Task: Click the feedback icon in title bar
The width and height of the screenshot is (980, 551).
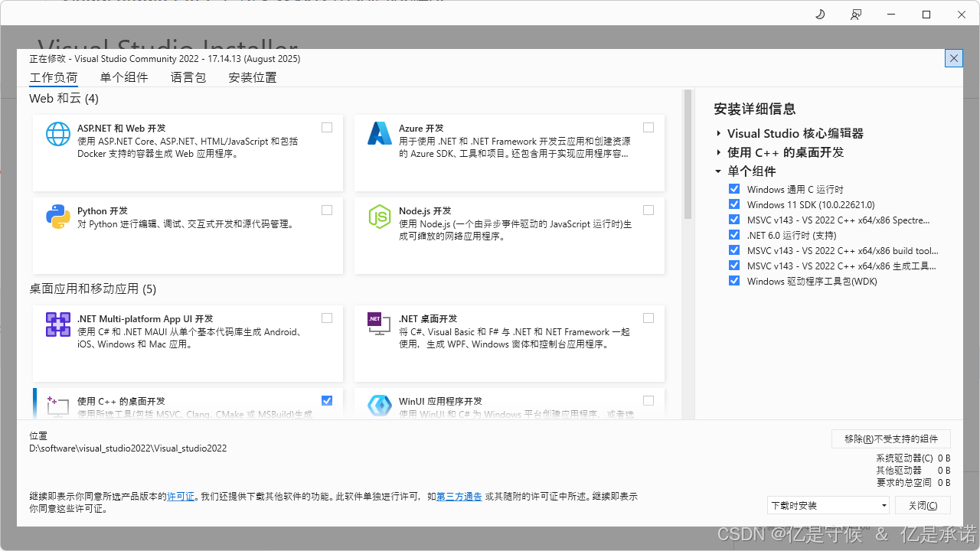Action: (856, 15)
